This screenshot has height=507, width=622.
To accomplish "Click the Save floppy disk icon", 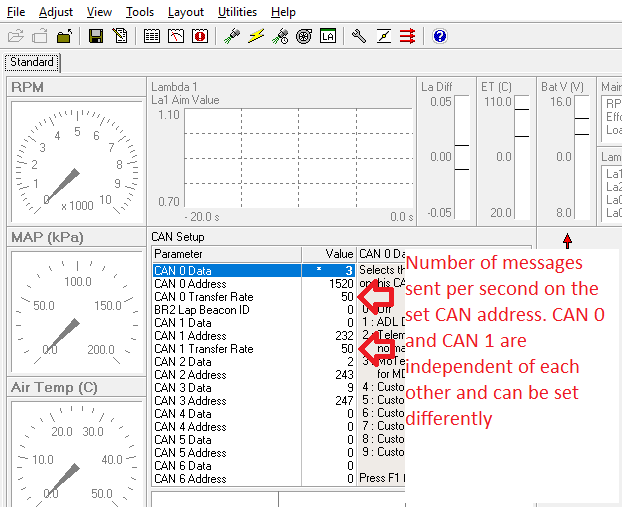I will click(96, 37).
